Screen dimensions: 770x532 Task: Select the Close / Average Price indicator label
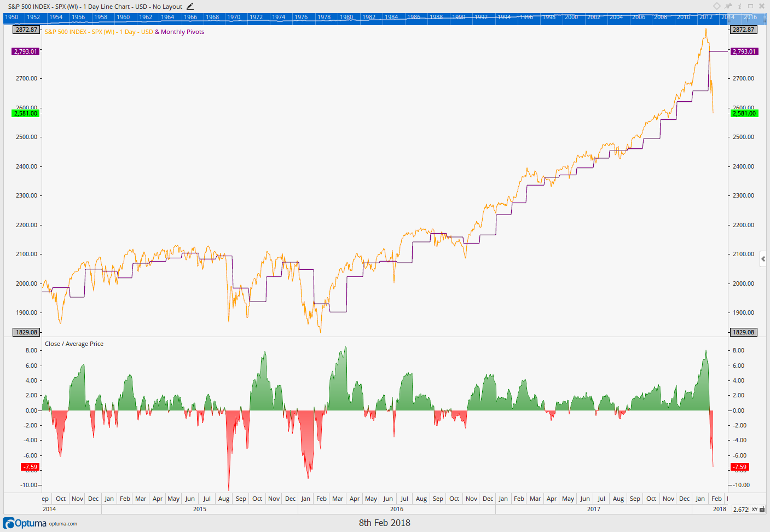pos(74,344)
